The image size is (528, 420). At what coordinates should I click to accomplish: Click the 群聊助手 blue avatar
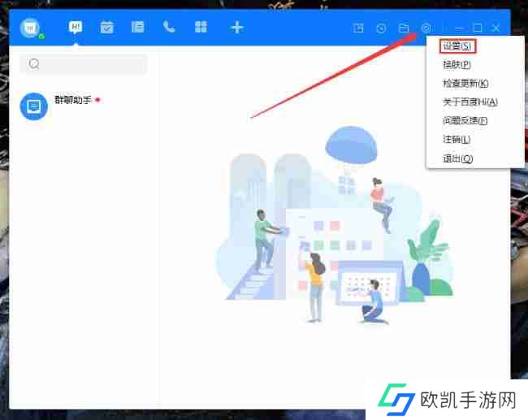click(33, 106)
